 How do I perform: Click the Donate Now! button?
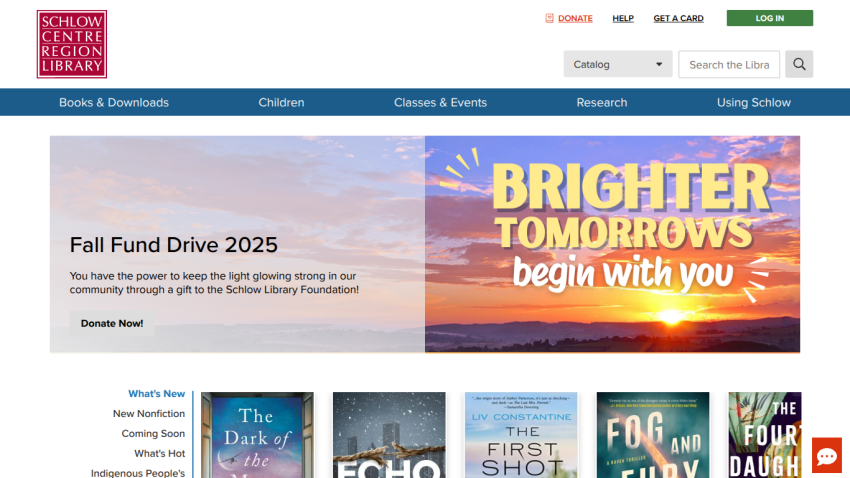112,323
